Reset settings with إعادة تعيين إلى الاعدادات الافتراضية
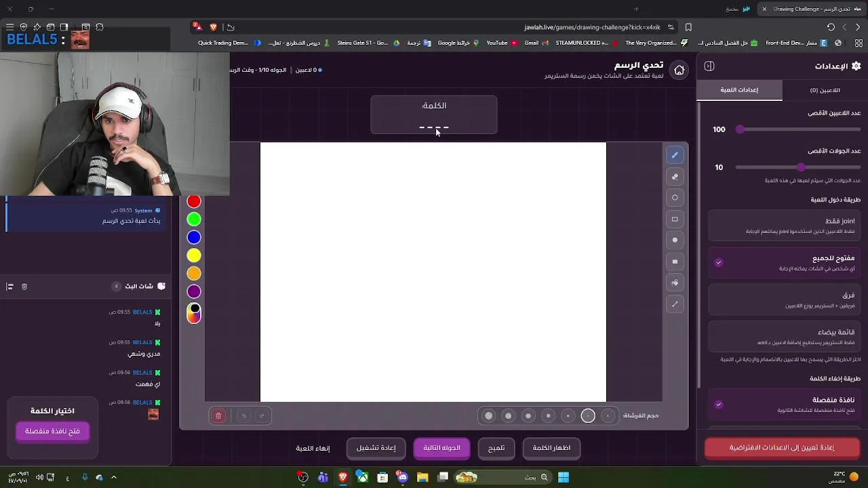Screen dimensions: 868x488 coord(782,447)
